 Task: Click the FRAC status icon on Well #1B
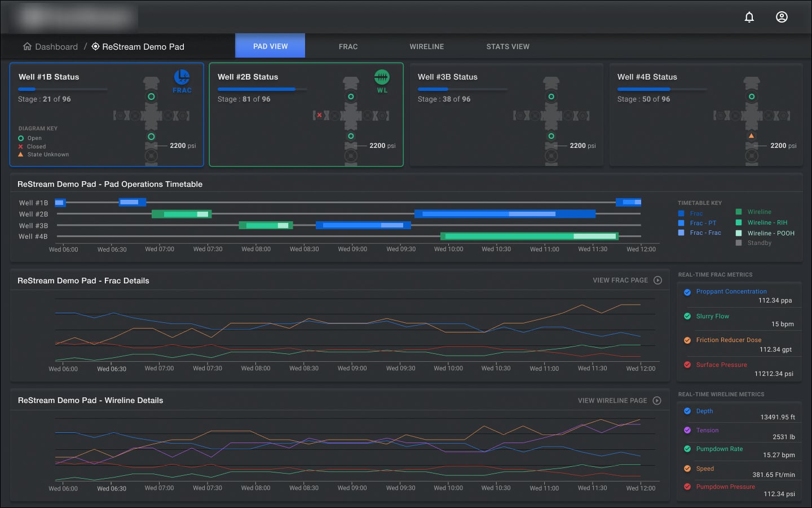tap(182, 77)
